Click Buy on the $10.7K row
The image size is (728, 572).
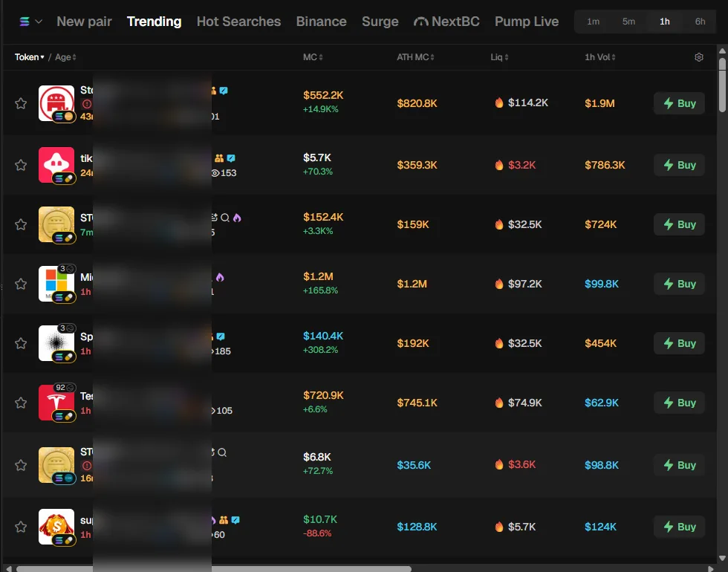coord(679,527)
